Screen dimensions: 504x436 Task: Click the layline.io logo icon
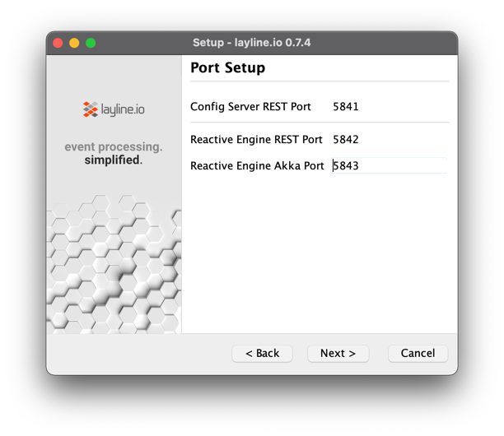tap(91, 109)
